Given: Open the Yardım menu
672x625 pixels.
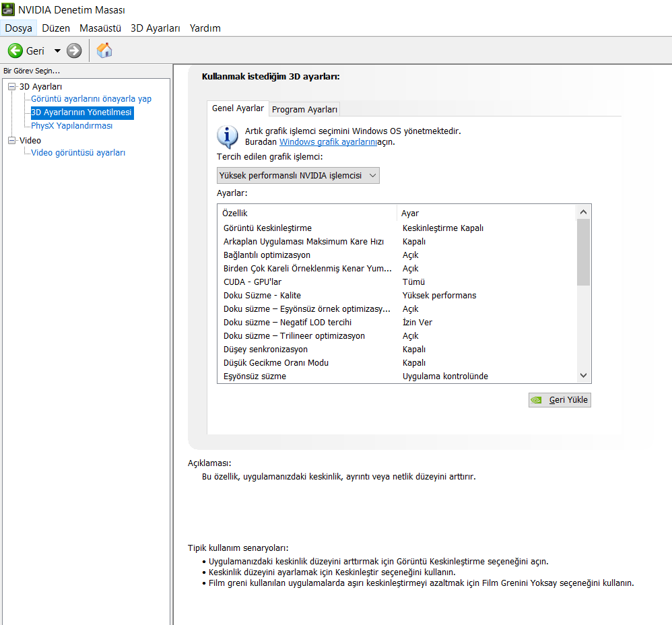Looking at the screenshot, I should coord(205,28).
